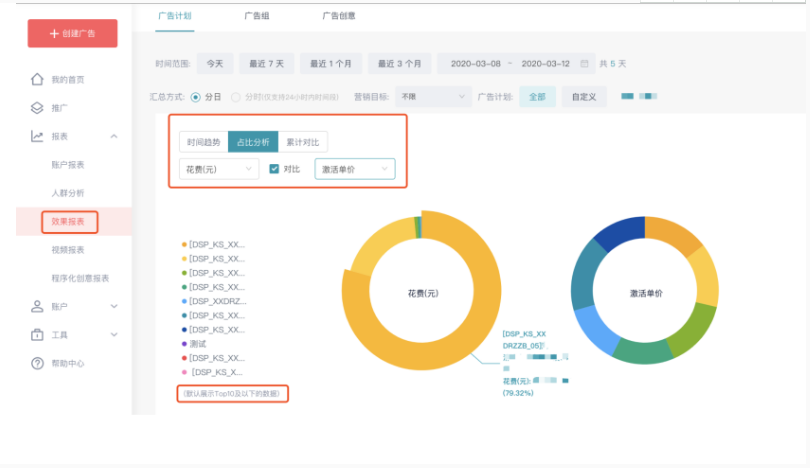Toggle the 对比 checkbox
The image size is (810, 468).
[274, 169]
